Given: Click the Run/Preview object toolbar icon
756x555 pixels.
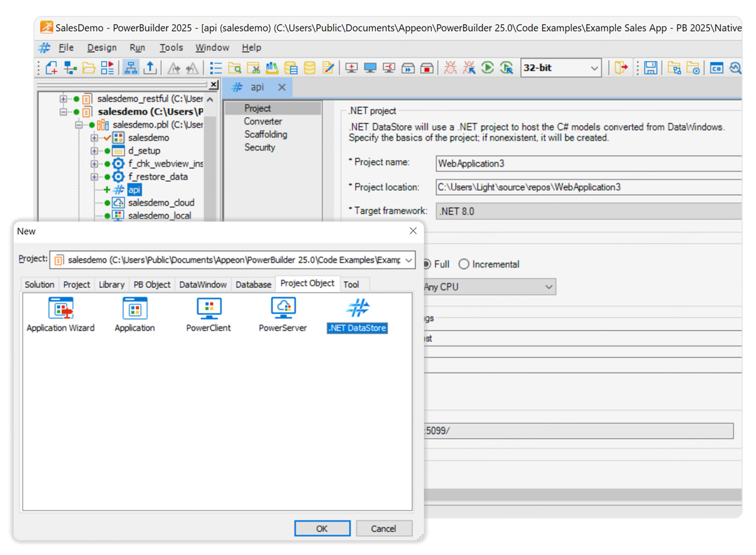Looking at the screenshot, I should point(107,68).
